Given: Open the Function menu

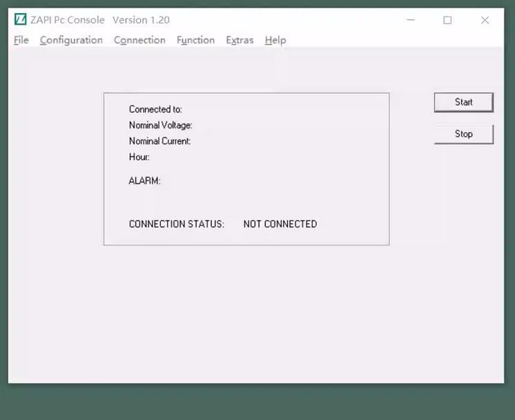Looking at the screenshot, I should click(x=195, y=40).
